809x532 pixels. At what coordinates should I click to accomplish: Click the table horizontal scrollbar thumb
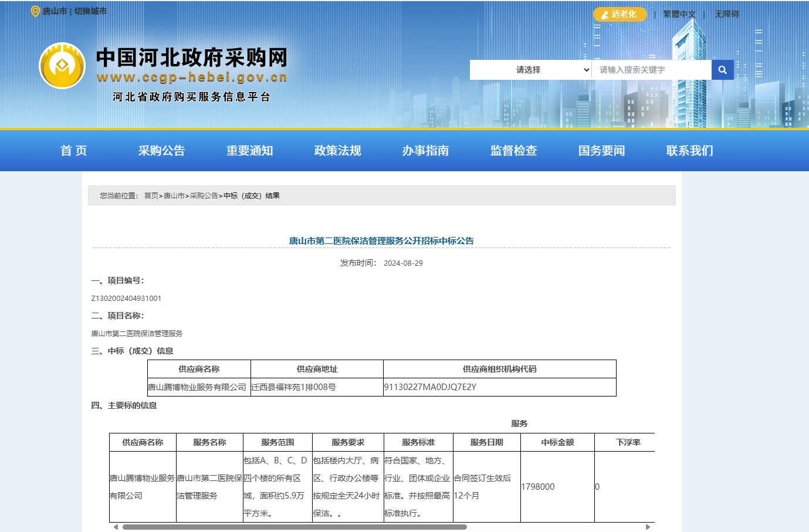coord(295,527)
